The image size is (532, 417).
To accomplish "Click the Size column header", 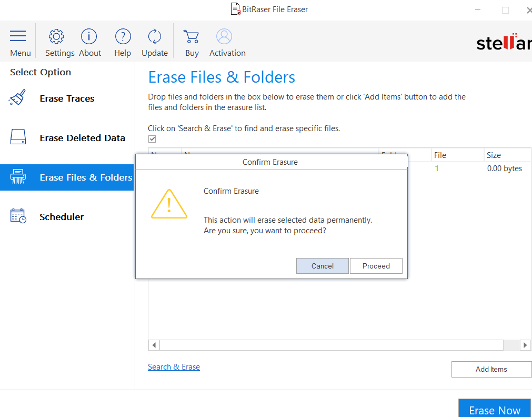I will coord(508,155).
